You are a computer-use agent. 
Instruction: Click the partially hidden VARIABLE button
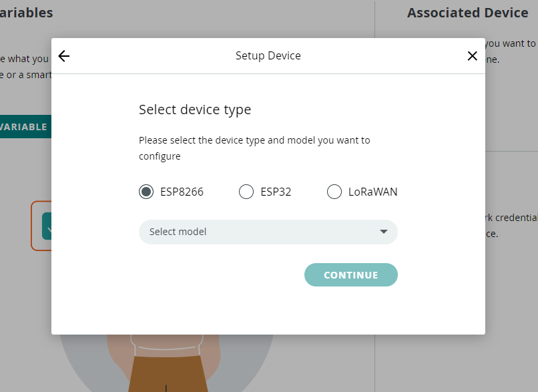pos(25,127)
